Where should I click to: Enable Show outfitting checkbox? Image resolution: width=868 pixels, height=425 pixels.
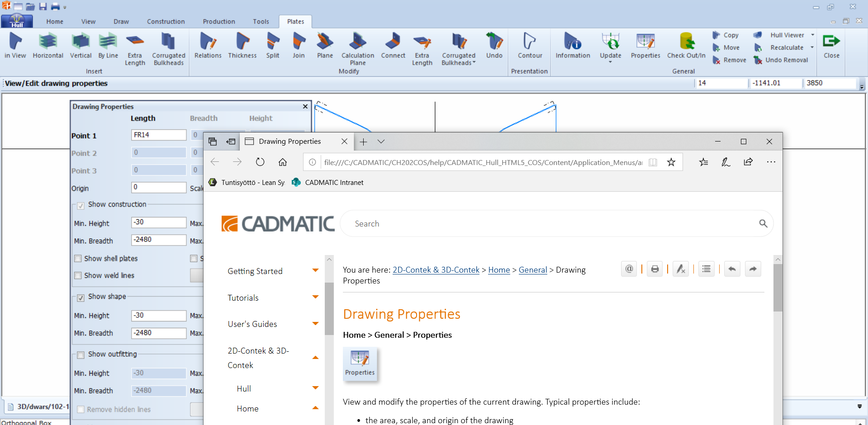click(81, 355)
